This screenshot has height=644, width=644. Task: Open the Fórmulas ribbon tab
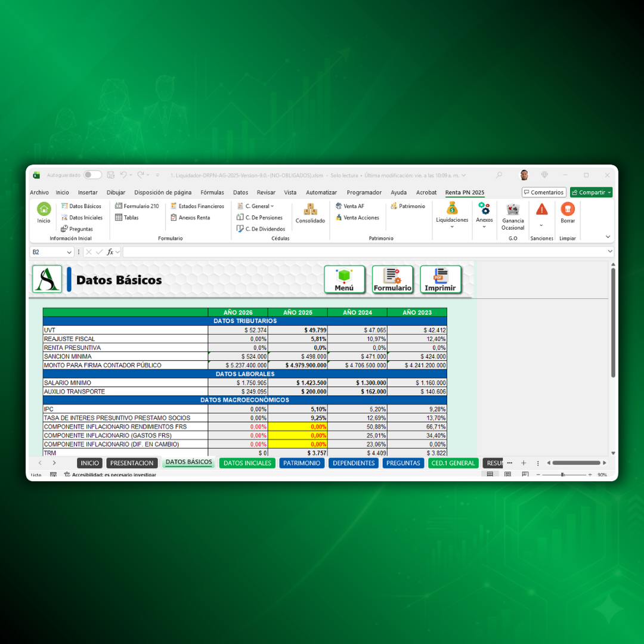(x=212, y=193)
